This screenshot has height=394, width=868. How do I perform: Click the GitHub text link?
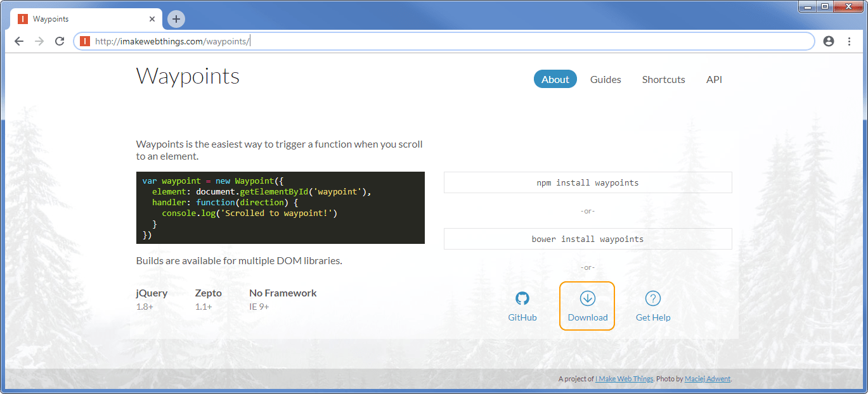pos(522,317)
